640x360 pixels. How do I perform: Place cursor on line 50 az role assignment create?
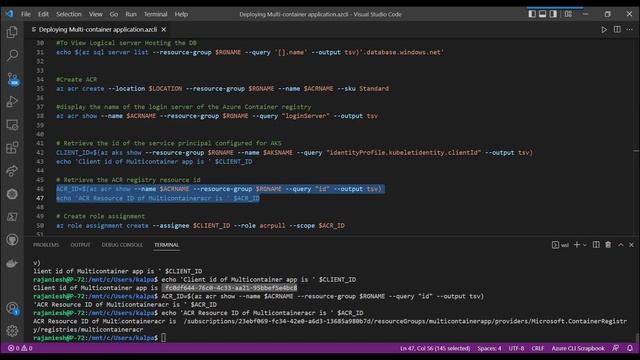200,225
